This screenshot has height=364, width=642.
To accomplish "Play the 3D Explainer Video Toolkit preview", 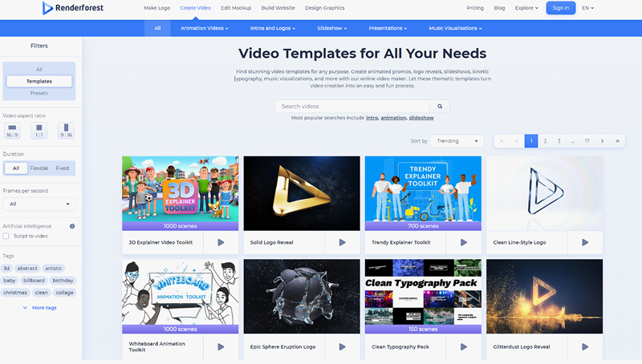I will click(x=221, y=242).
